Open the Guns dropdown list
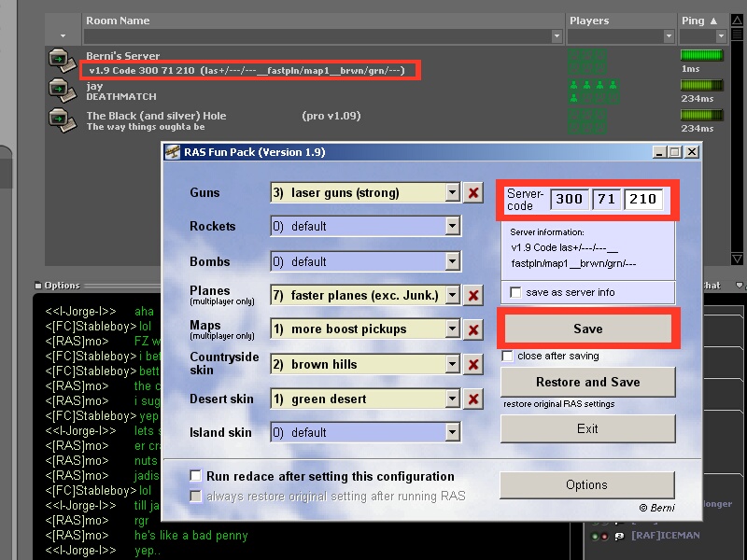Image resolution: width=747 pixels, height=560 pixels. coord(453,193)
